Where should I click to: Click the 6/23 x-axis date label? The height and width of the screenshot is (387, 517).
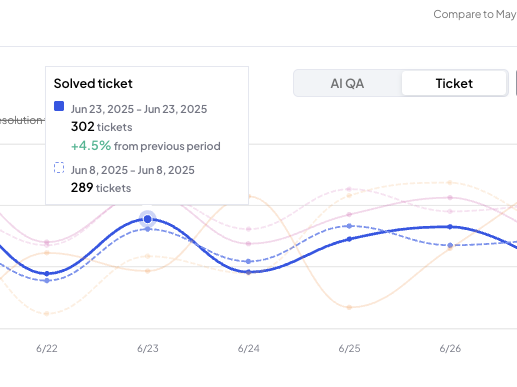coord(148,348)
